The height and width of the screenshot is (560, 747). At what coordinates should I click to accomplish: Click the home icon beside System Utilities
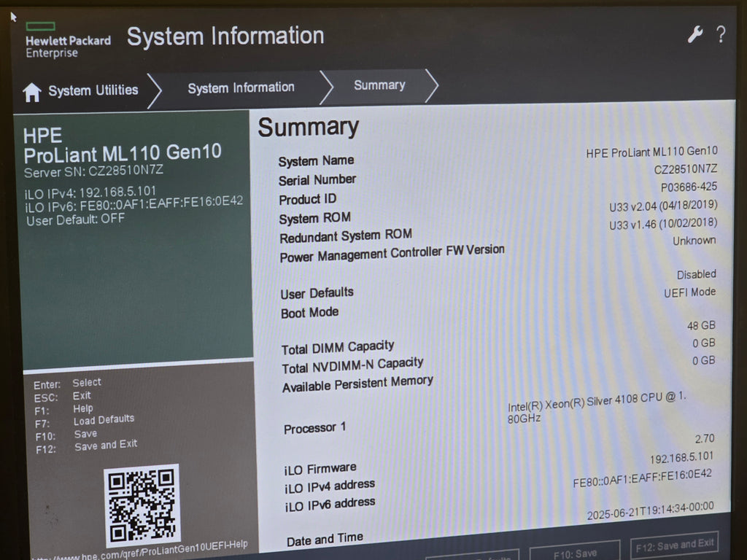(x=32, y=92)
